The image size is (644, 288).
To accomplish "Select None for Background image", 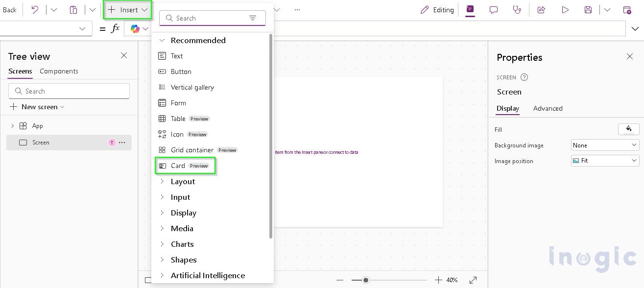I will tap(605, 144).
